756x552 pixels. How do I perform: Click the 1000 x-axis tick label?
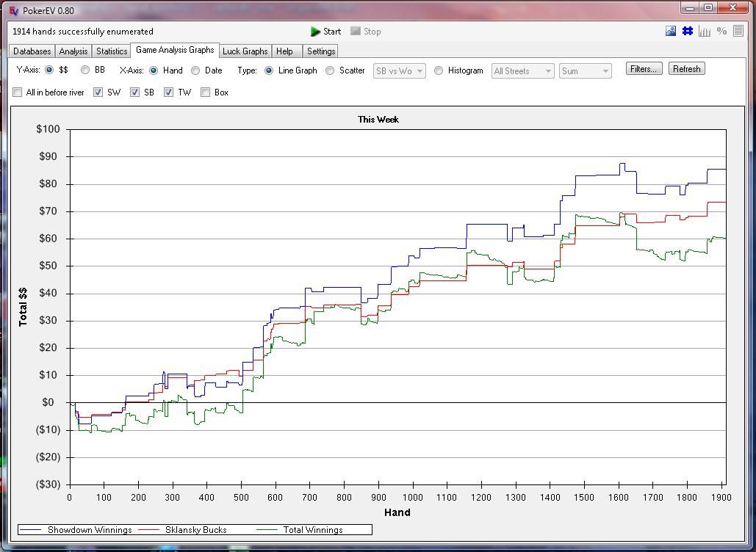(413, 497)
